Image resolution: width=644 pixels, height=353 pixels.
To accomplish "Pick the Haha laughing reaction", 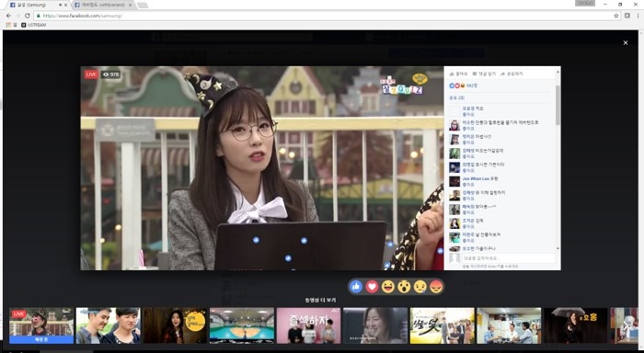I will pos(388,287).
